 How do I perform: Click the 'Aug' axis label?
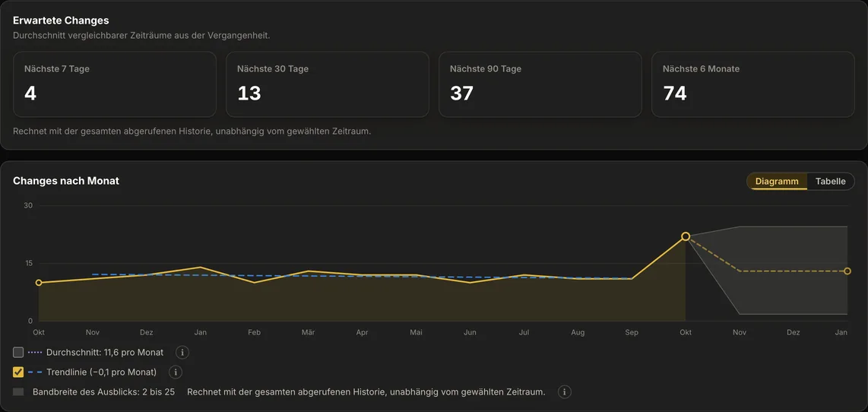click(578, 332)
